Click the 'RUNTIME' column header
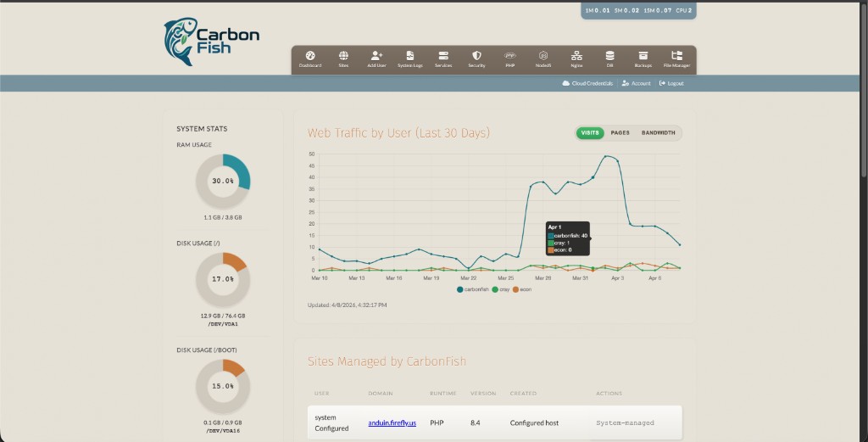 pos(442,394)
